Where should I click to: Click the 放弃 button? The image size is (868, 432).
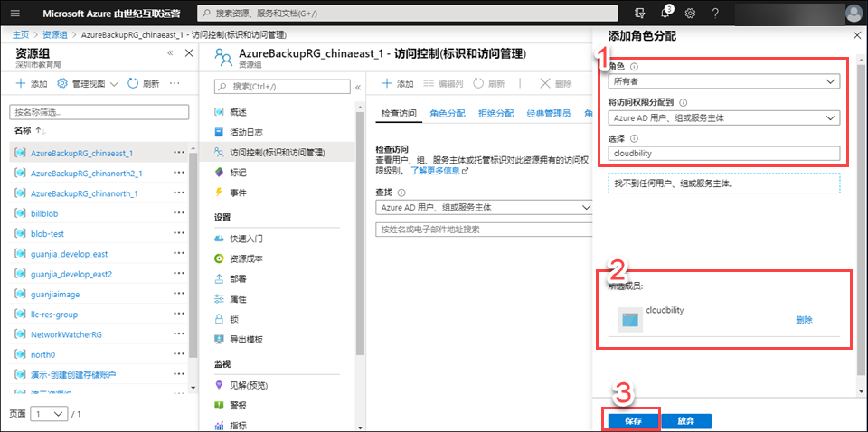click(x=686, y=421)
